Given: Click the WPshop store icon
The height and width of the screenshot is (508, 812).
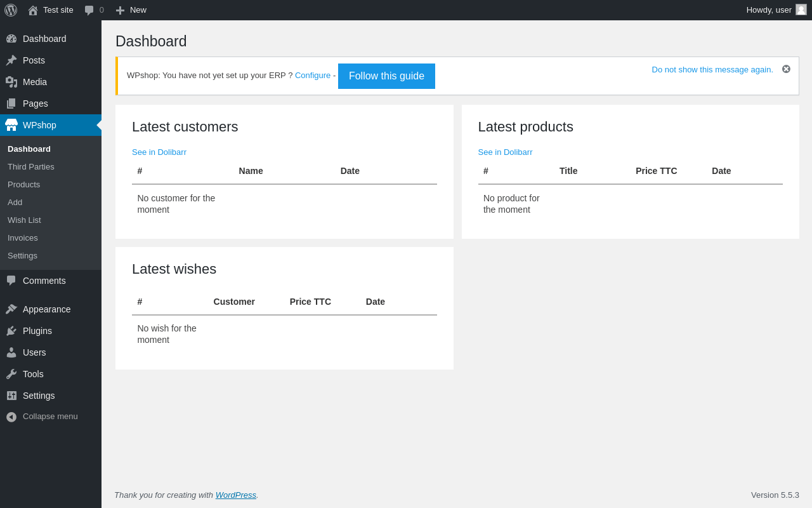Looking at the screenshot, I should click(x=11, y=125).
